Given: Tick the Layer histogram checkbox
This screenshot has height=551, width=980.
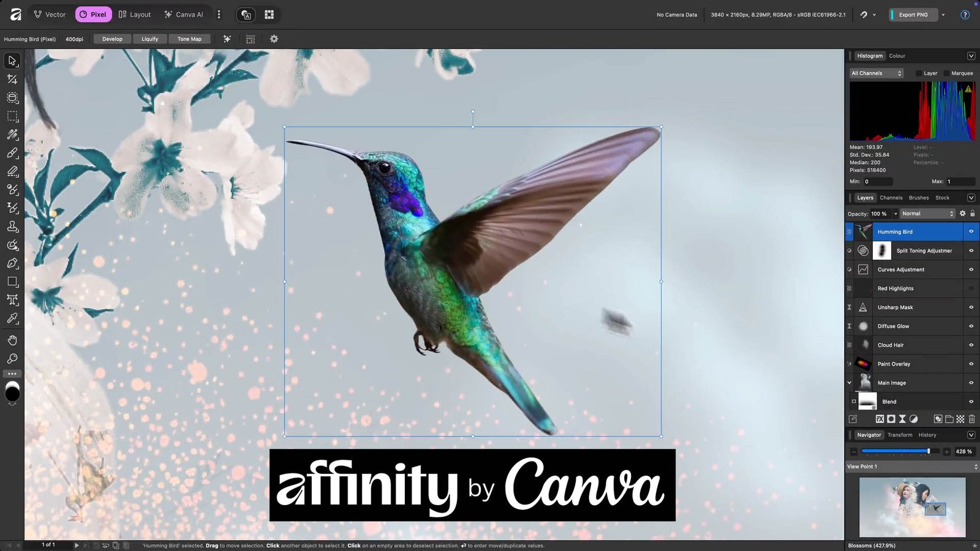Looking at the screenshot, I should coord(919,73).
